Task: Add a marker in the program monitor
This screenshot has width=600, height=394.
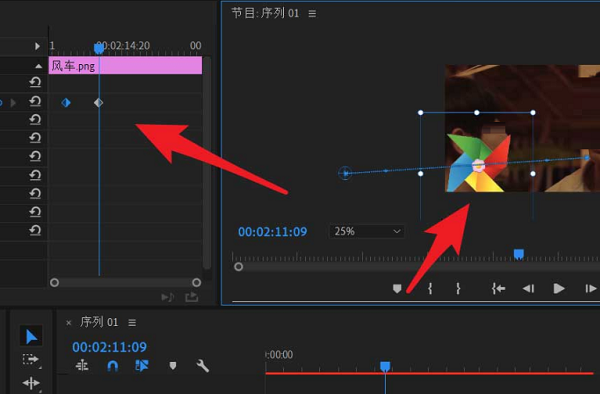Action: click(397, 288)
